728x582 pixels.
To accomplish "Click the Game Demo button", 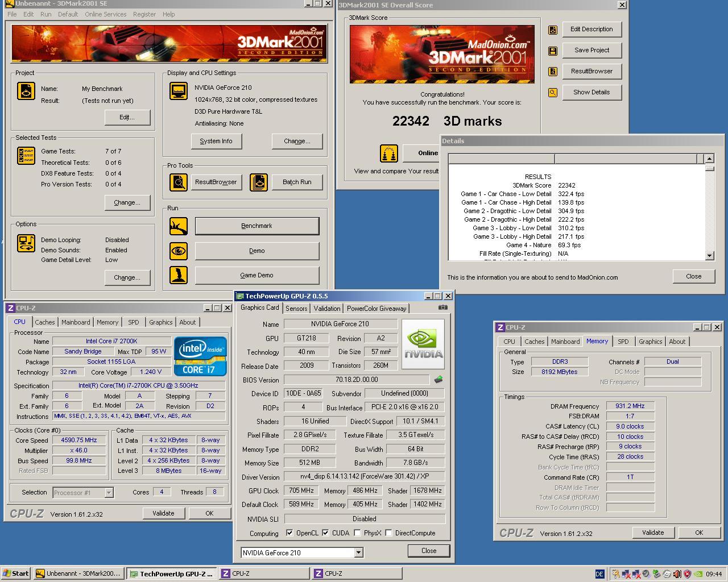I will pyautogui.click(x=257, y=275).
